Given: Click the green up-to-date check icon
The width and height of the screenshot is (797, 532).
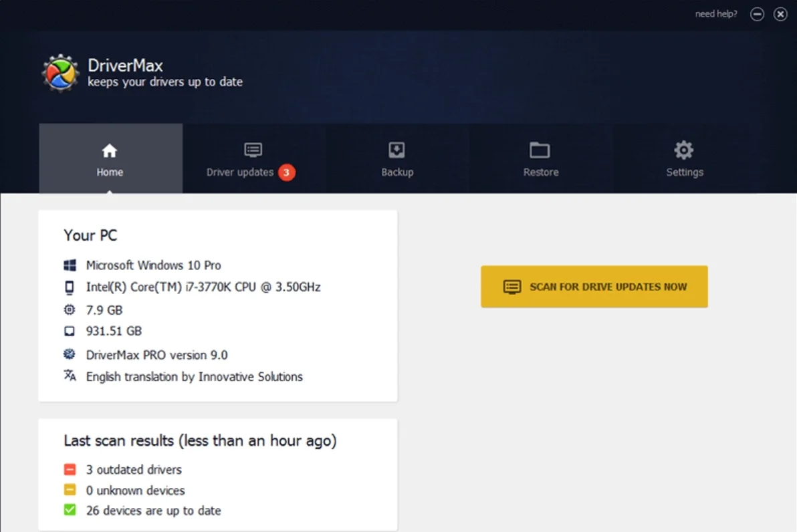Looking at the screenshot, I should tap(70, 510).
